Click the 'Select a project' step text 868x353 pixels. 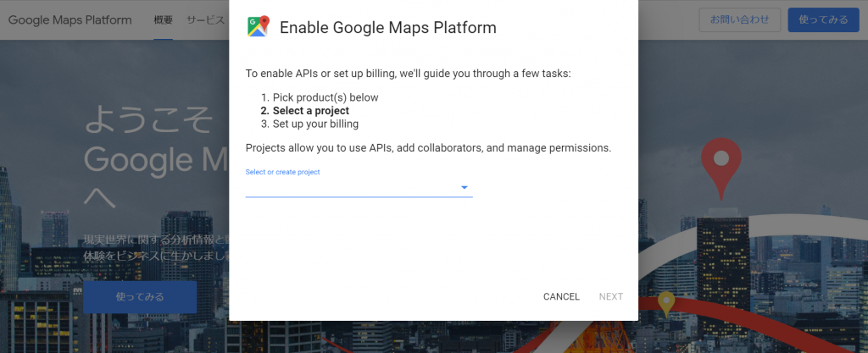311,111
